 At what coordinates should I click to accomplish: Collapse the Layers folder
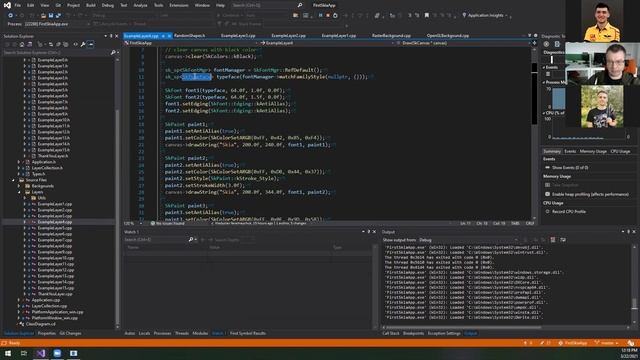[x=19, y=192]
